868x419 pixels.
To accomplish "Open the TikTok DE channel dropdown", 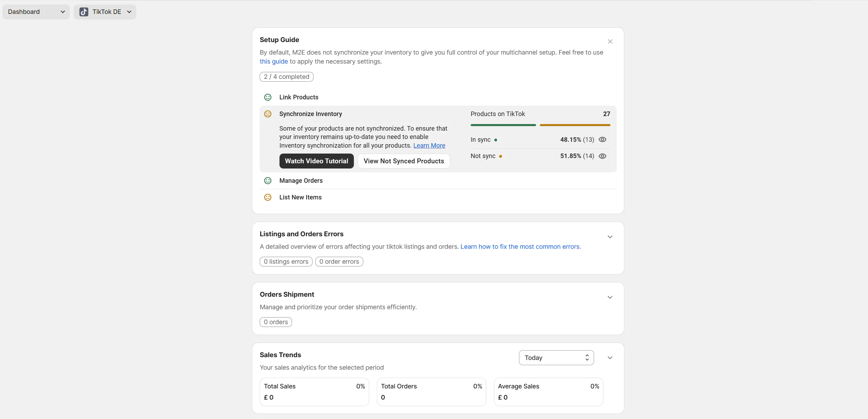I will (105, 12).
